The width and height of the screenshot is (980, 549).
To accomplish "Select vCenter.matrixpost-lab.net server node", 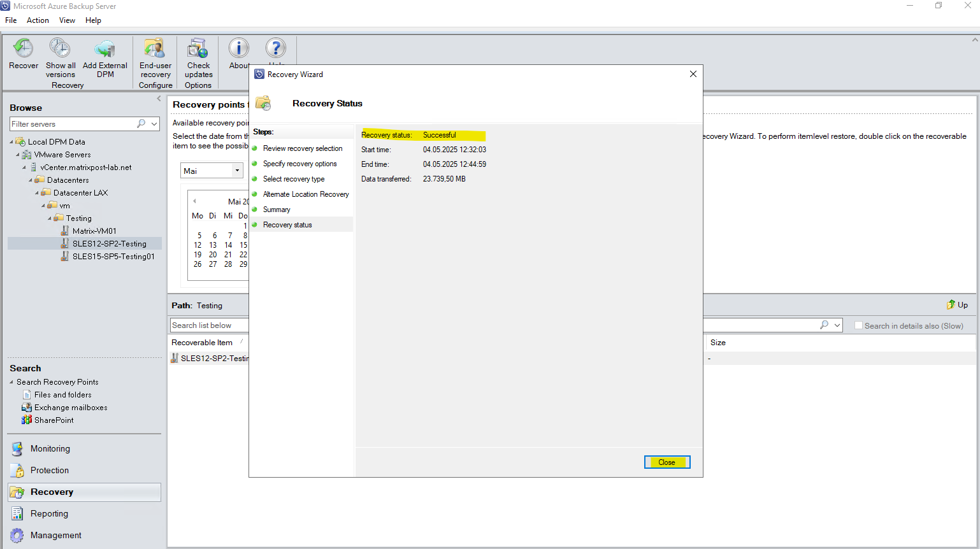I will click(86, 168).
